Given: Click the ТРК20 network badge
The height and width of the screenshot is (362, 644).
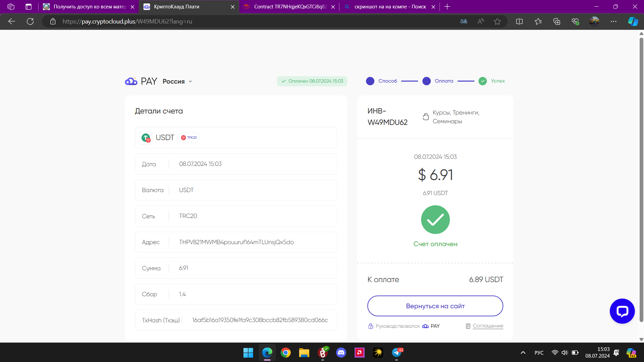Looking at the screenshot, I should coord(189,138).
